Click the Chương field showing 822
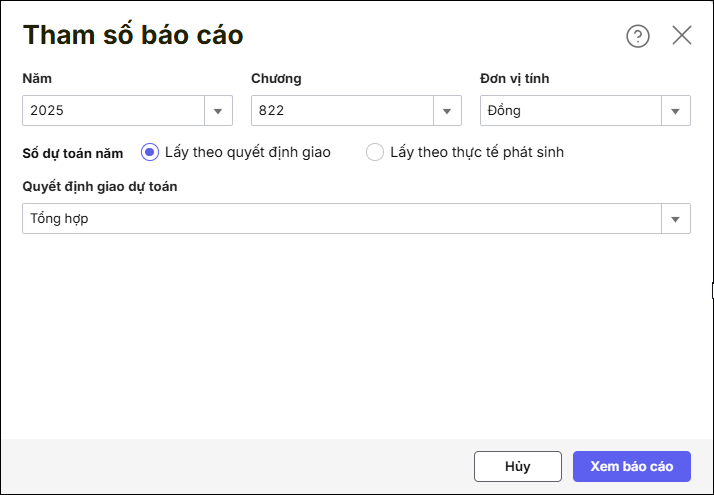The width and height of the screenshot is (714, 495). [x=342, y=111]
